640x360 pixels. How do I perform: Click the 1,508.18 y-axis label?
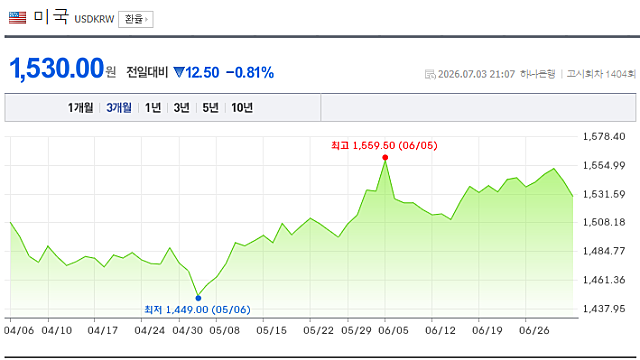(x=604, y=222)
